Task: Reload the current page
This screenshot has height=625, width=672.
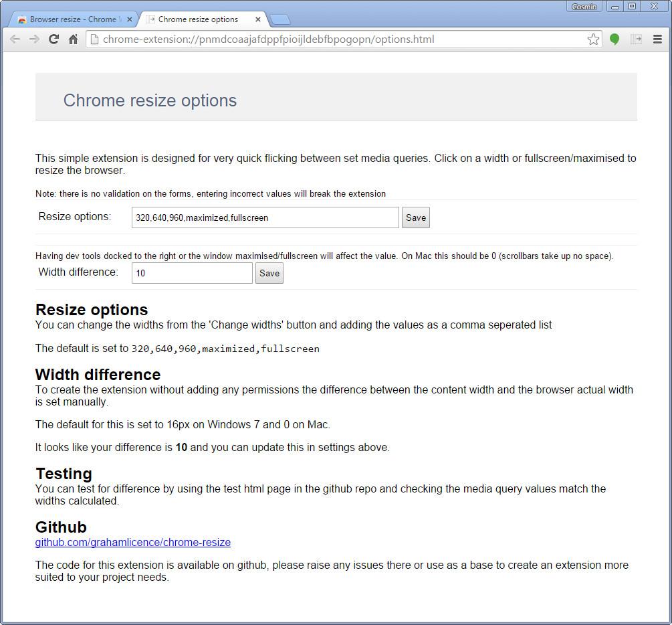Action: 53,39
